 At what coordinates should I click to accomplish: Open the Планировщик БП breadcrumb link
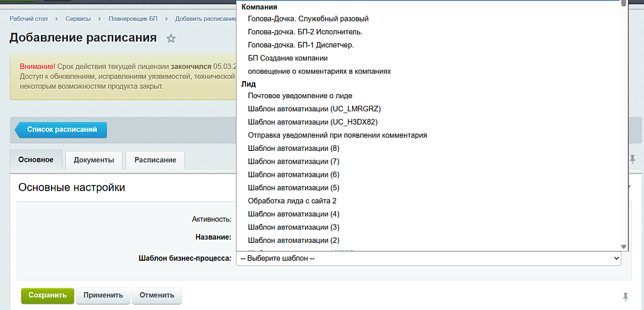133,19
